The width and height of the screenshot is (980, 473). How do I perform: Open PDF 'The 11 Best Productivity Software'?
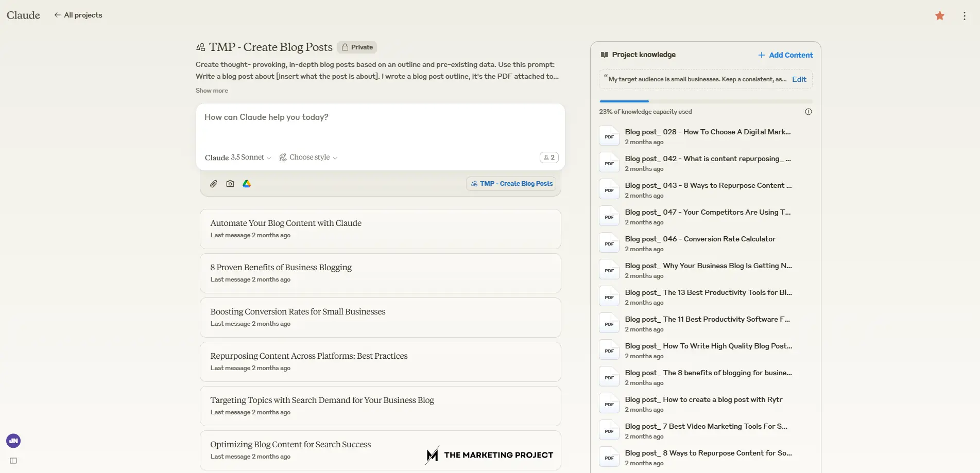(706, 324)
